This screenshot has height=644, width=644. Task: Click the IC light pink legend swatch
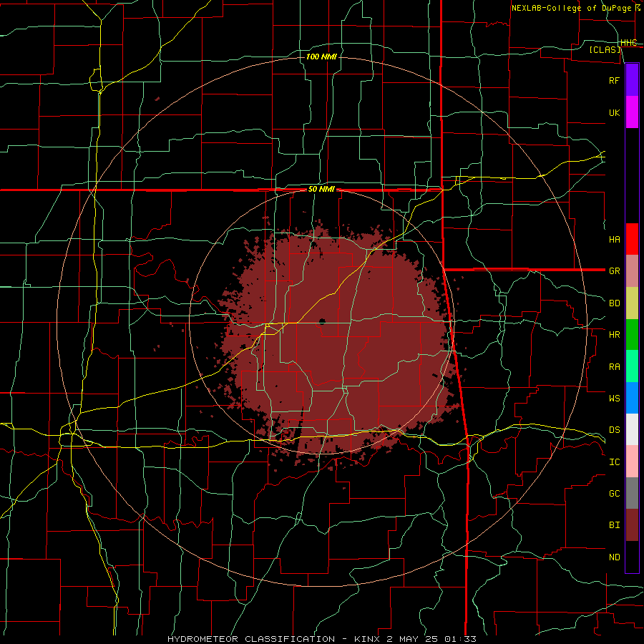[632, 462]
